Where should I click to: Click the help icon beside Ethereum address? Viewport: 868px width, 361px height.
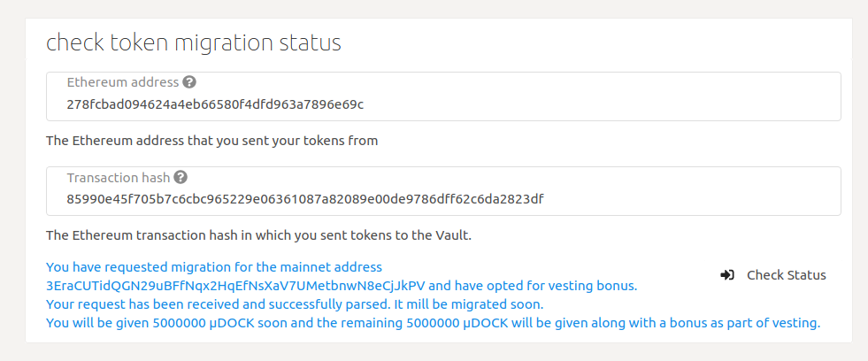[189, 82]
